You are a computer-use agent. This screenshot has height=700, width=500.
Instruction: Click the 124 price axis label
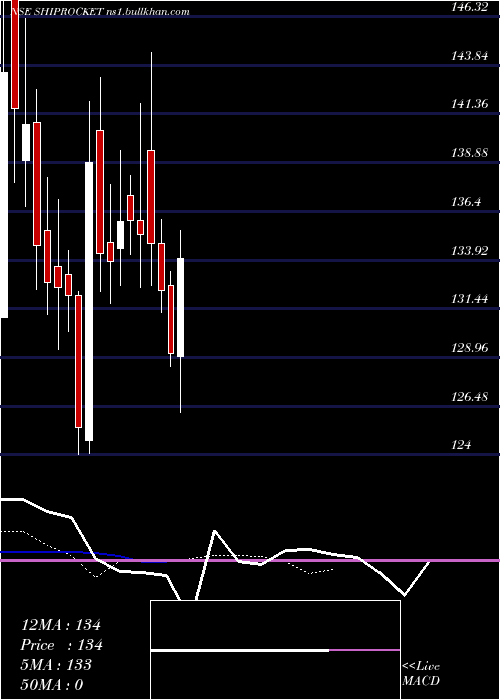(x=461, y=445)
